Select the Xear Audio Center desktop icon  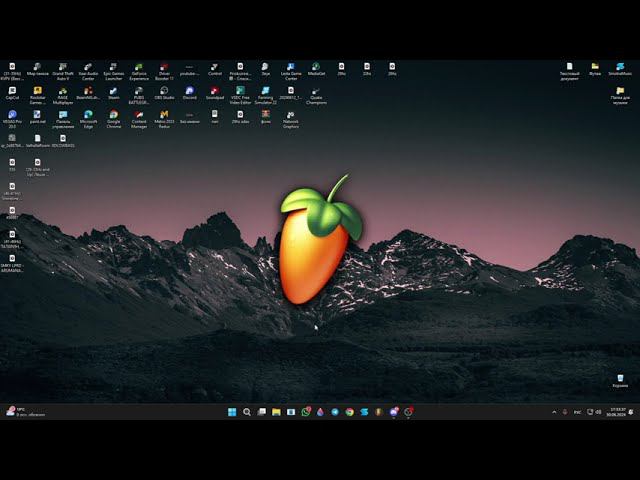tap(88, 71)
